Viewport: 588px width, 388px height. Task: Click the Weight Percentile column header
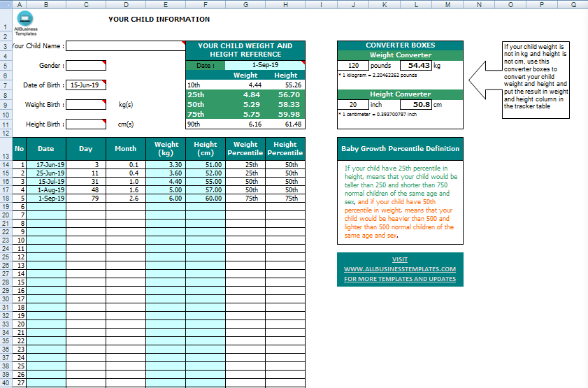245,149
